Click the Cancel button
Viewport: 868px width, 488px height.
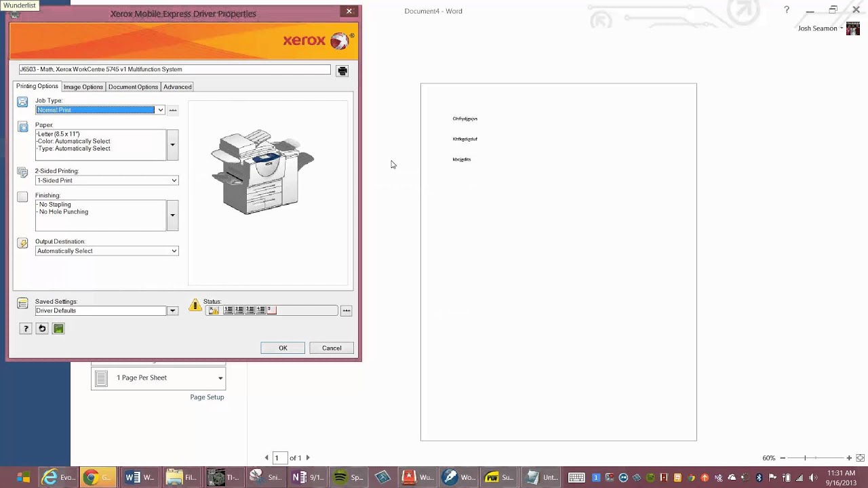click(x=332, y=348)
